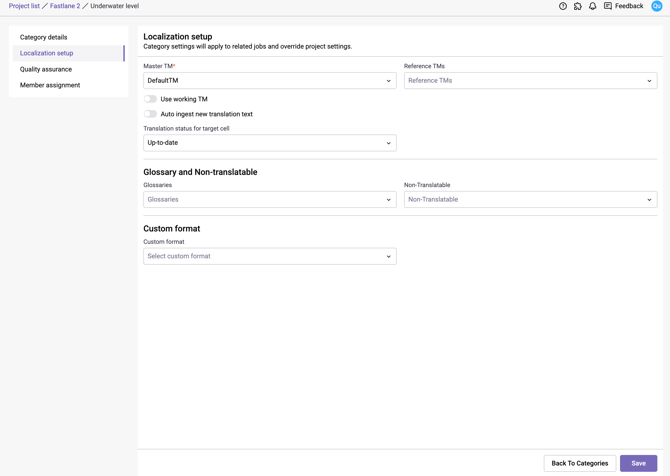Click the Feedback chat icon
The width and height of the screenshot is (670, 476).
(608, 6)
